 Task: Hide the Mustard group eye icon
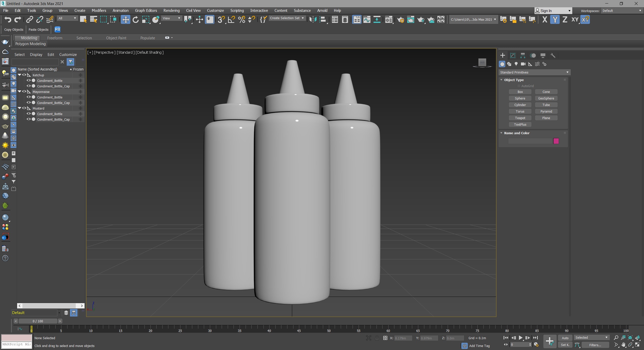(x=24, y=108)
